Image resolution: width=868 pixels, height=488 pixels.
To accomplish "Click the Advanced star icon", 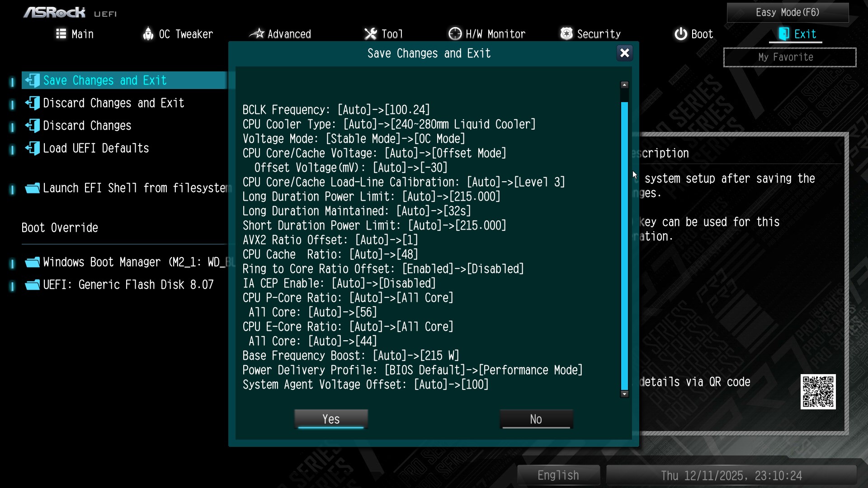I will pos(257,34).
